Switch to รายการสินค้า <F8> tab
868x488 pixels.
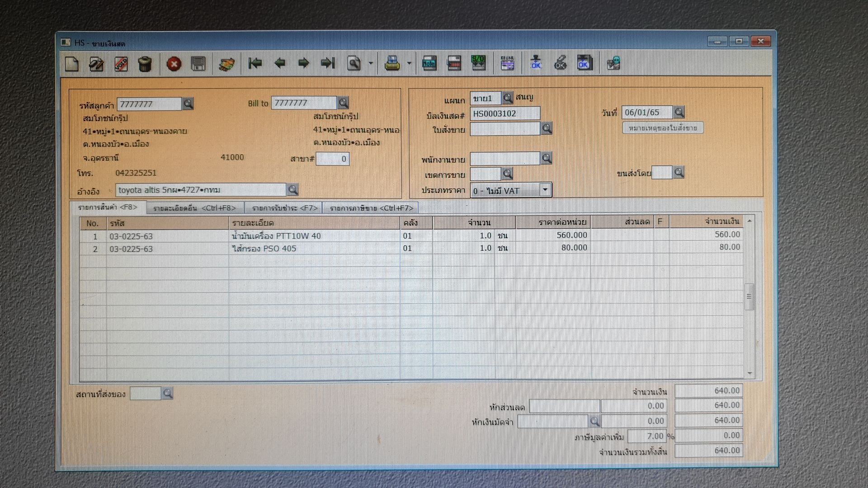[108, 207]
